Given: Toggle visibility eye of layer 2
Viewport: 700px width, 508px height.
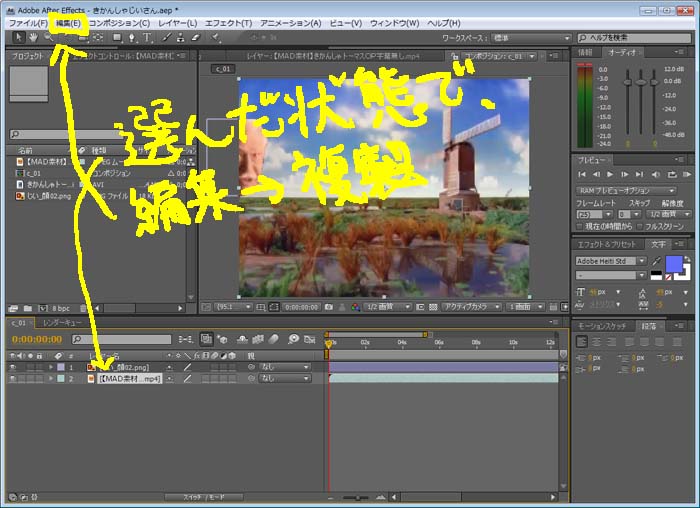Looking at the screenshot, I should [12, 379].
